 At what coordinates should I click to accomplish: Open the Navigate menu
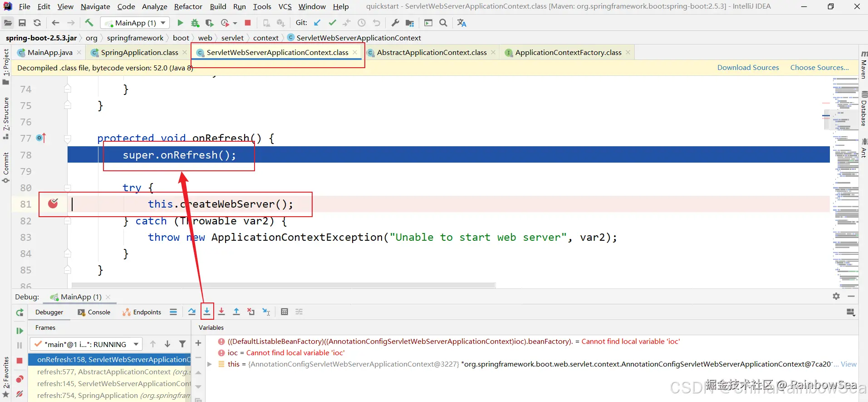(x=95, y=6)
